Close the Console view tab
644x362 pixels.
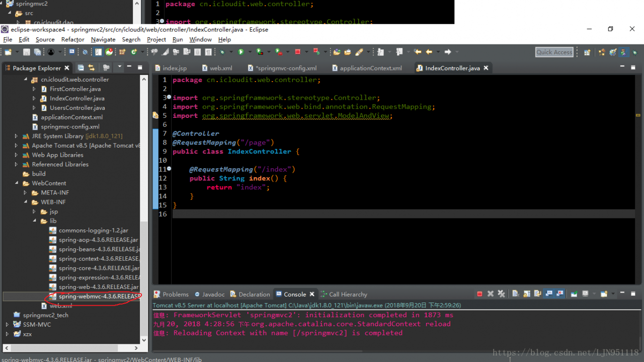click(312, 295)
